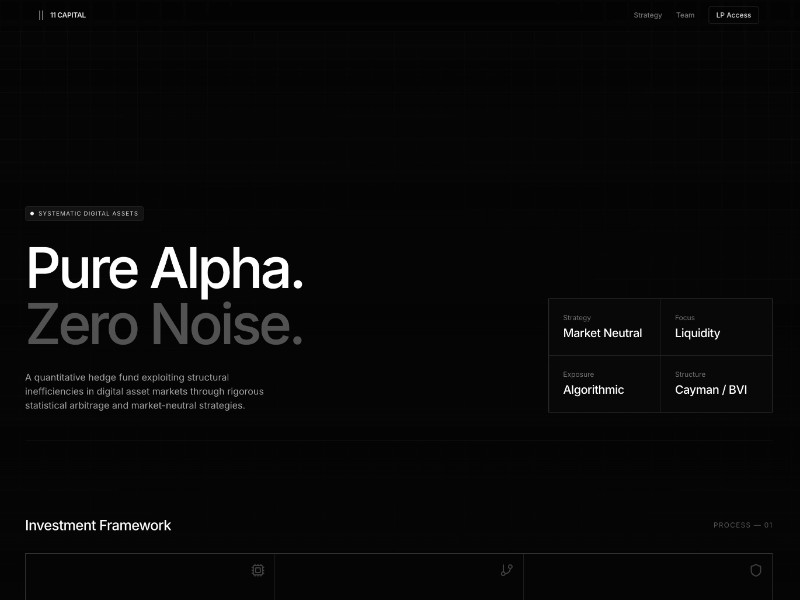Click the Market Neutral strategy cell
Viewport: 800px width, 600px height.
pyautogui.click(x=604, y=327)
